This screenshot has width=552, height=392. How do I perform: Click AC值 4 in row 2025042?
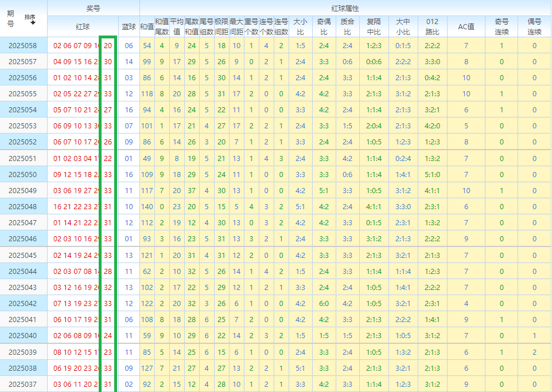[x=466, y=303]
